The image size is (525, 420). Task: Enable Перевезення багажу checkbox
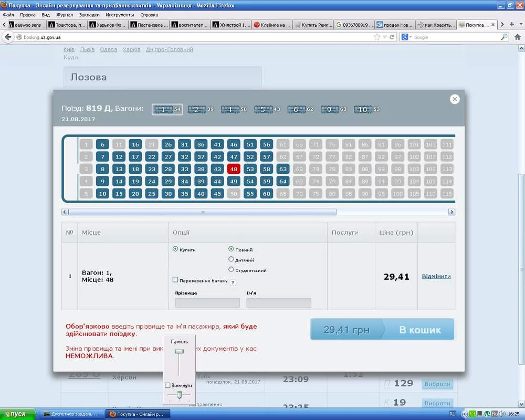point(175,280)
